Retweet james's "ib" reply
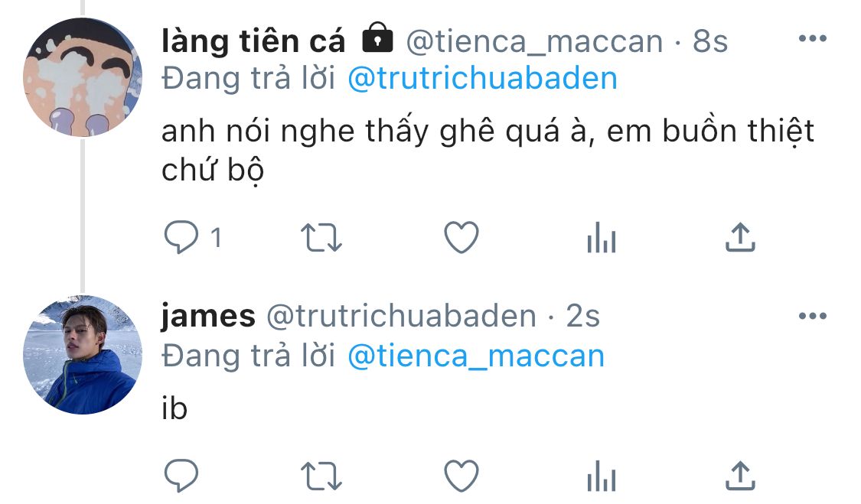This screenshot has height=504, width=861. click(x=321, y=476)
